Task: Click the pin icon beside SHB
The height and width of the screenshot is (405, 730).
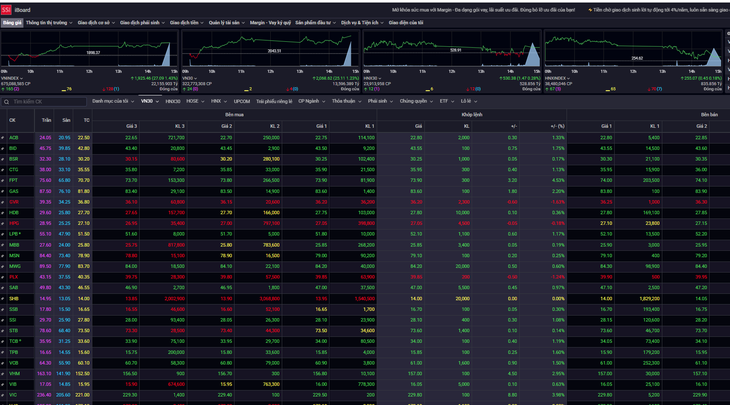Action: [x=3, y=299]
